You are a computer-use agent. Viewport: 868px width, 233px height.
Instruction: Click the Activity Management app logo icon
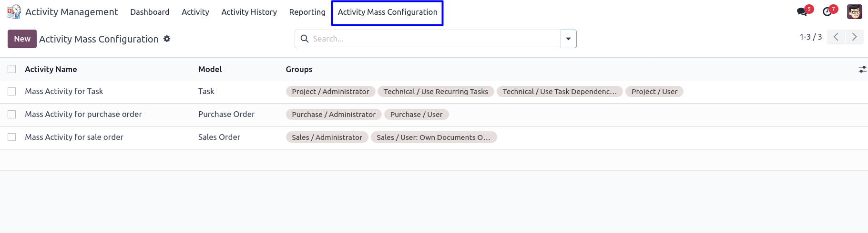pyautogui.click(x=14, y=12)
